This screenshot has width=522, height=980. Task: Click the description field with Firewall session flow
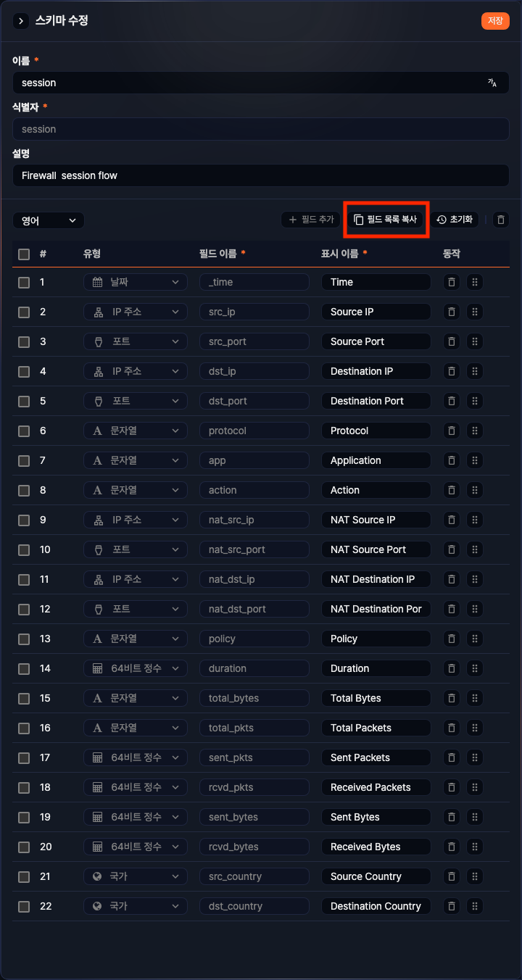pyautogui.click(x=261, y=175)
